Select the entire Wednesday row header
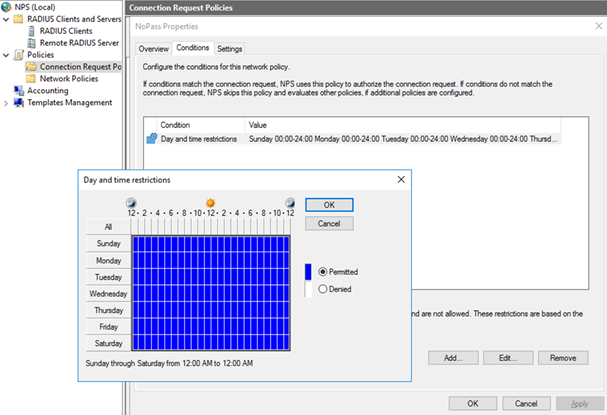Screen dimensions: 607x415 (x=107, y=294)
